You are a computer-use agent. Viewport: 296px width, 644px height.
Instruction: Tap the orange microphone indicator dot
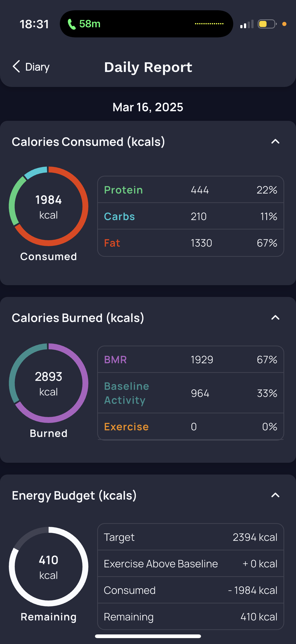coord(284,24)
